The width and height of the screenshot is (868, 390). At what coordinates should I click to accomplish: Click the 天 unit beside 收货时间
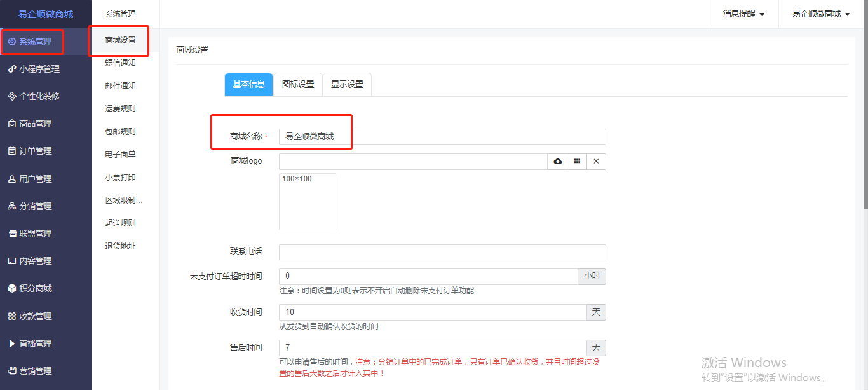(596, 312)
